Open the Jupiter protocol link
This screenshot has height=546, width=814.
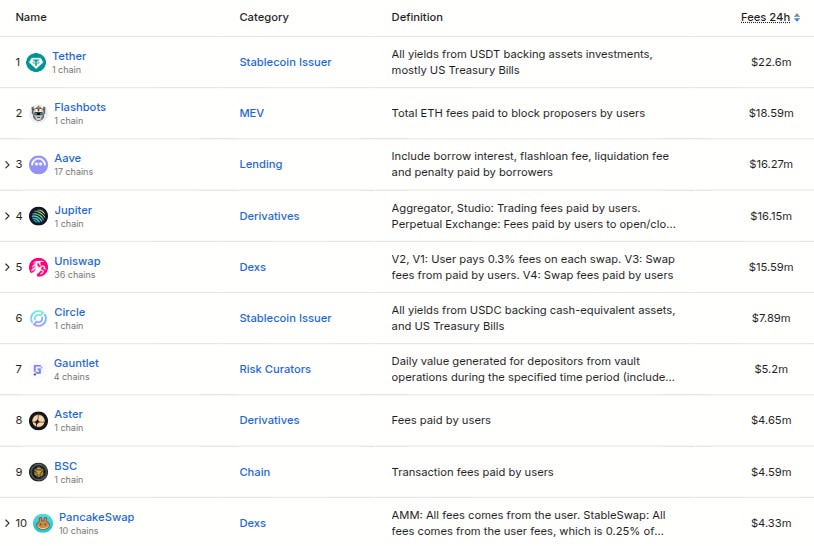(x=73, y=210)
